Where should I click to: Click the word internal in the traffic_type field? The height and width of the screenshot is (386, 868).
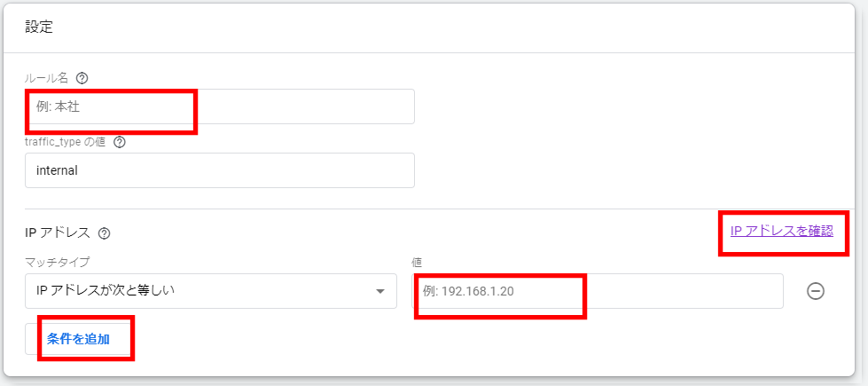click(x=57, y=170)
